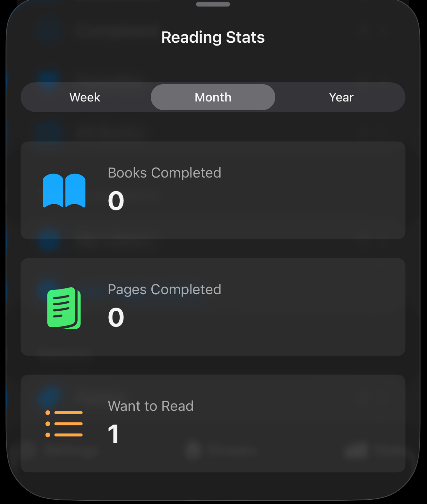Tap the blue open book icon
The image size is (427, 504).
pos(64,191)
